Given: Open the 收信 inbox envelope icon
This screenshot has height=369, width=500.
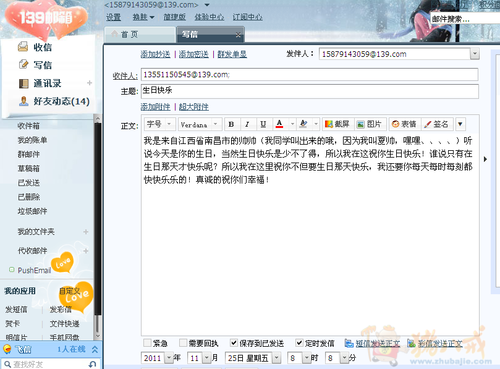Looking at the screenshot, I should pyautogui.click(x=23, y=47).
